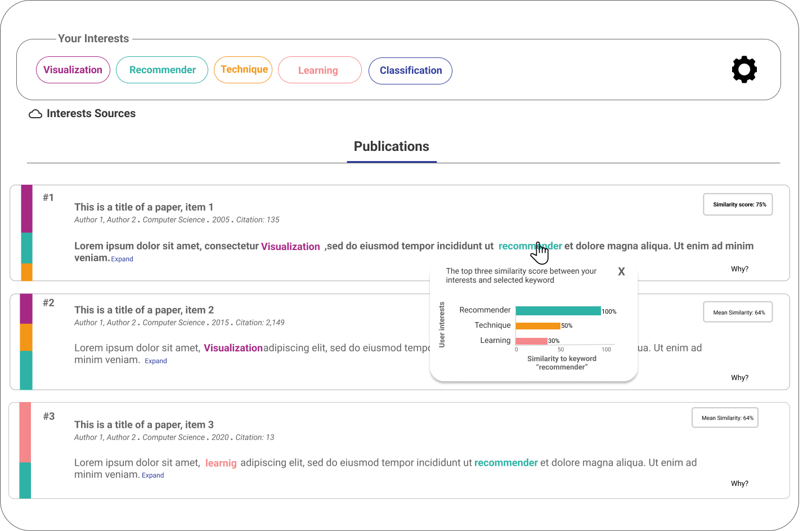Click the Similarity score 75% badge
812x531 pixels.
(x=738, y=204)
